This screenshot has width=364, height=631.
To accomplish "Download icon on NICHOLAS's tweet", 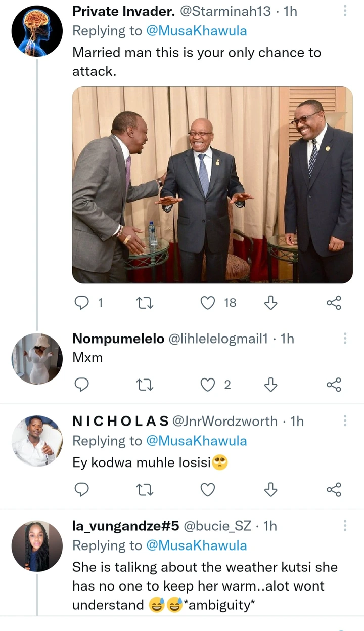I will click(x=271, y=490).
